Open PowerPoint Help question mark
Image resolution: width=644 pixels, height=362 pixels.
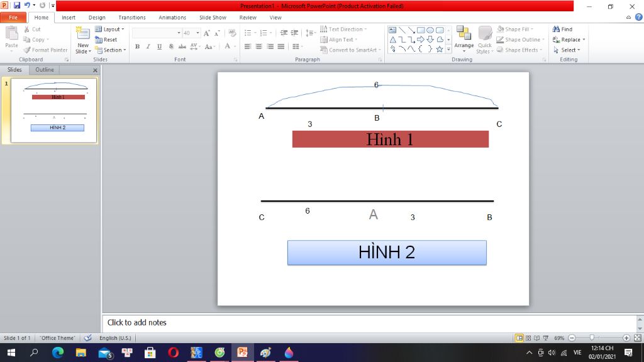click(x=639, y=17)
